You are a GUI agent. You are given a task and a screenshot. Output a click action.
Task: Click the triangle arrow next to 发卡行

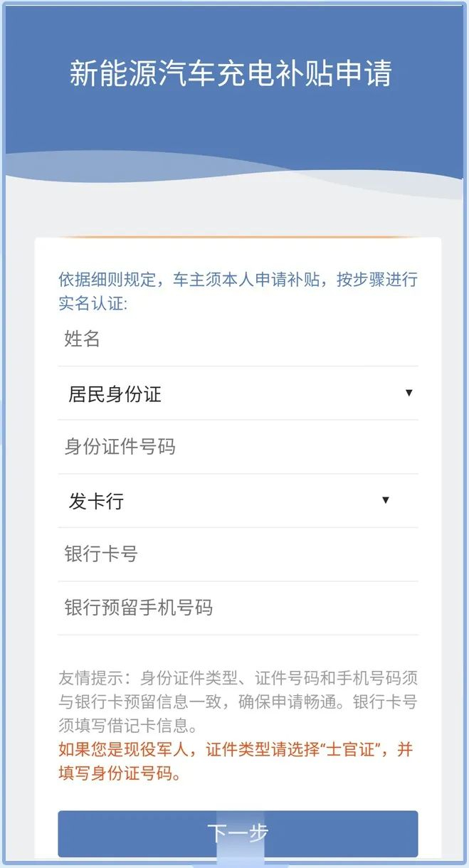tap(386, 500)
